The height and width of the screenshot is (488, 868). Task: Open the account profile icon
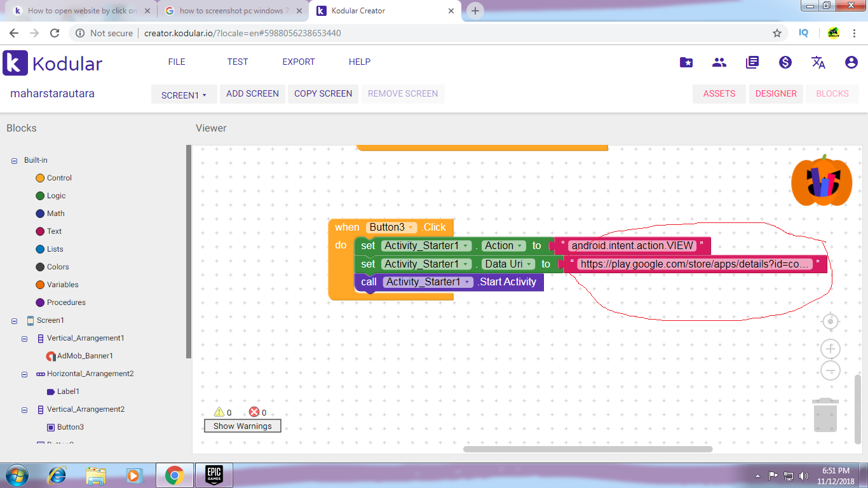[851, 62]
